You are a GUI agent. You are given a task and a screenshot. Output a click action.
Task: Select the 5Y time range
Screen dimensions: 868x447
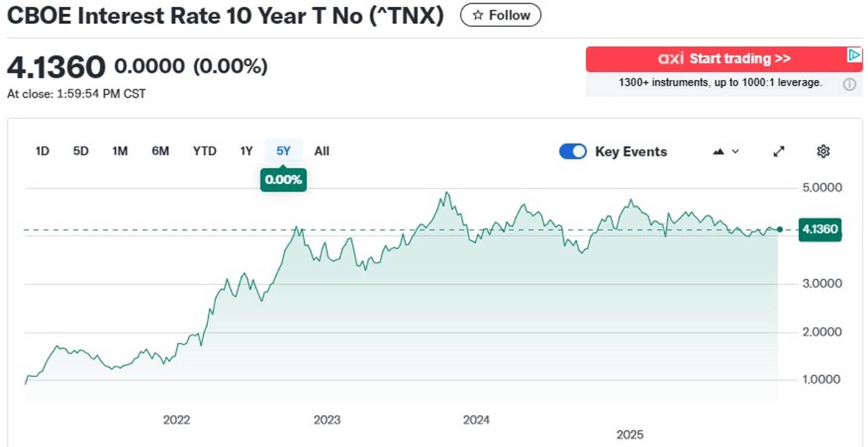pyautogui.click(x=283, y=151)
